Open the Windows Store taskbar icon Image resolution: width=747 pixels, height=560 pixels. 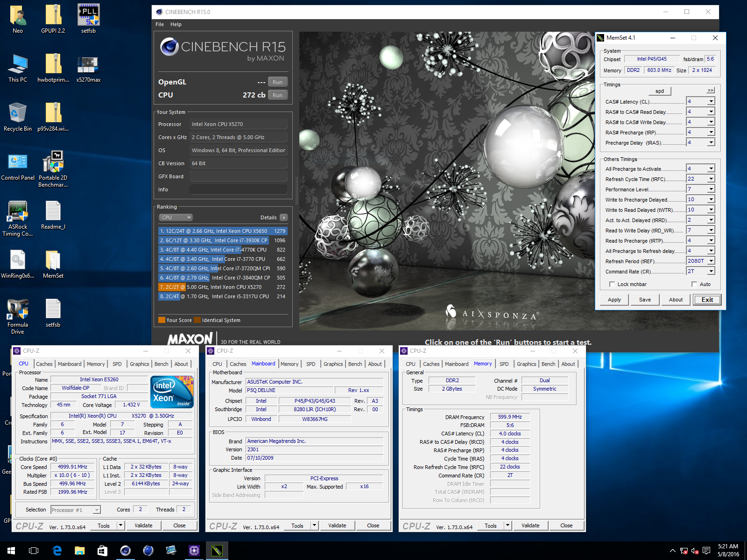point(102,551)
